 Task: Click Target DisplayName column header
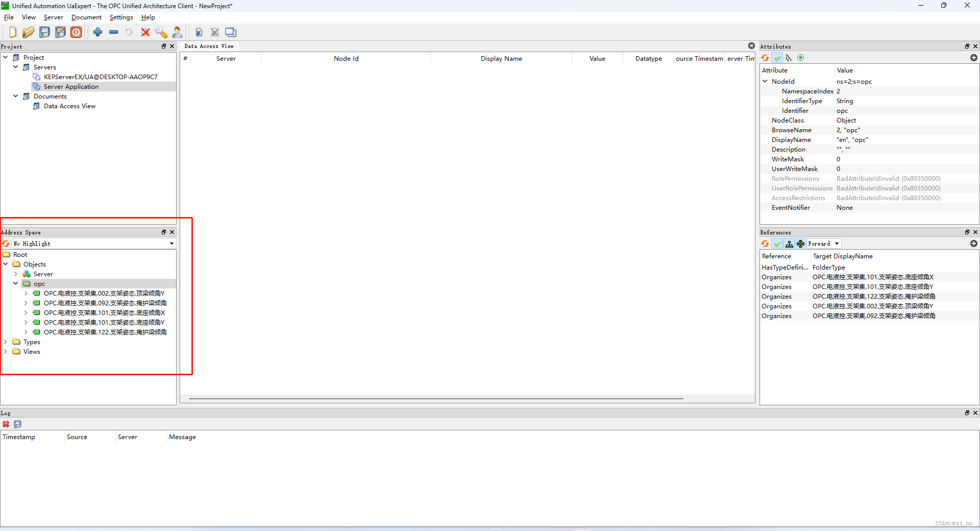(843, 256)
